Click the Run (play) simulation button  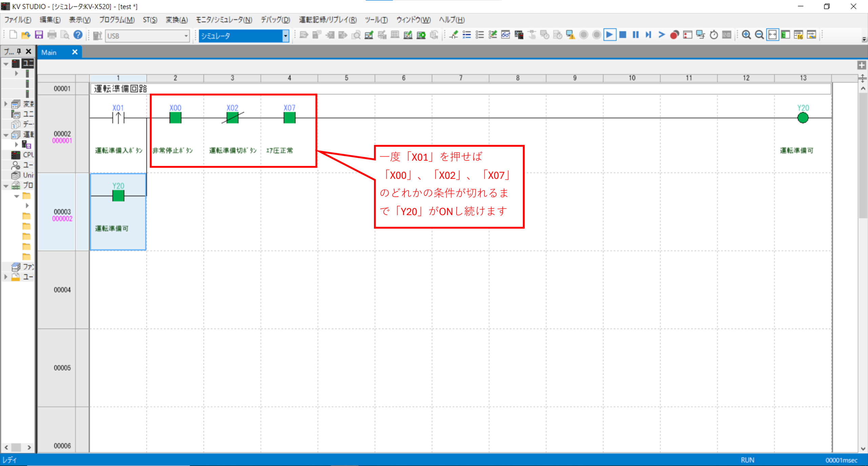pos(609,35)
